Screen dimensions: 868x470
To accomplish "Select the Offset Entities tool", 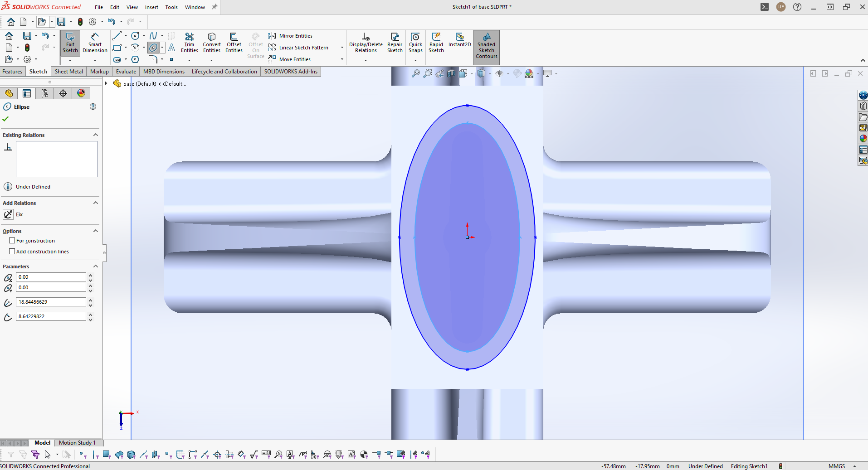I will click(234, 43).
